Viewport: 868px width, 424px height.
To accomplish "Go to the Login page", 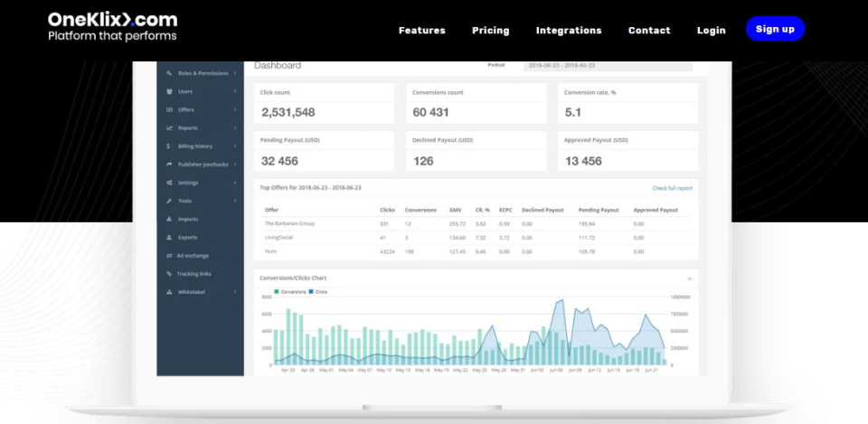I will click(x=712, y=31).
